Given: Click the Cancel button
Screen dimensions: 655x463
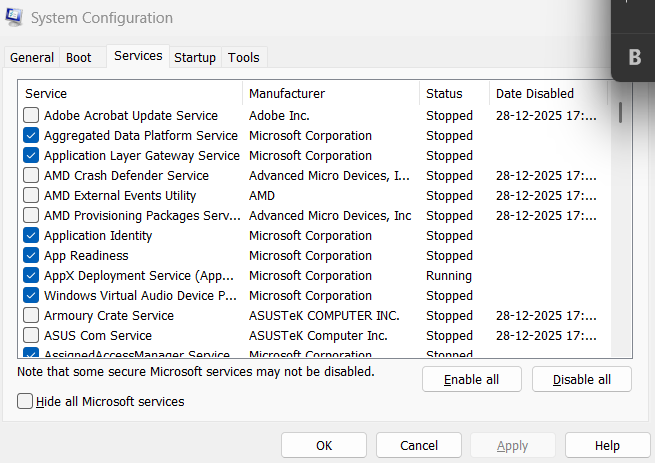Looking at the screenshot, I should pyautogui.click(x=419, y=445).
